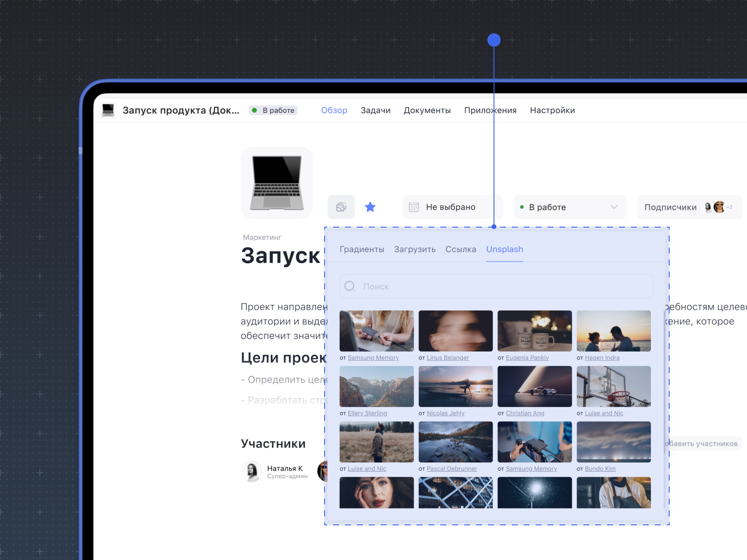Image resolution: width=747 pixels, height=560 pixels.
Task: Open the Linus Belanger author link
Action: click(447, 358)
